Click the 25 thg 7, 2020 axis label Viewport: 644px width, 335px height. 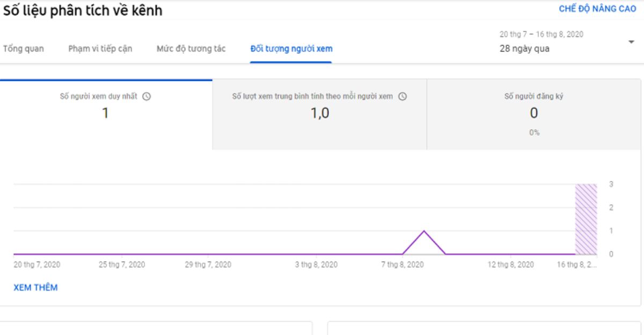122,265
